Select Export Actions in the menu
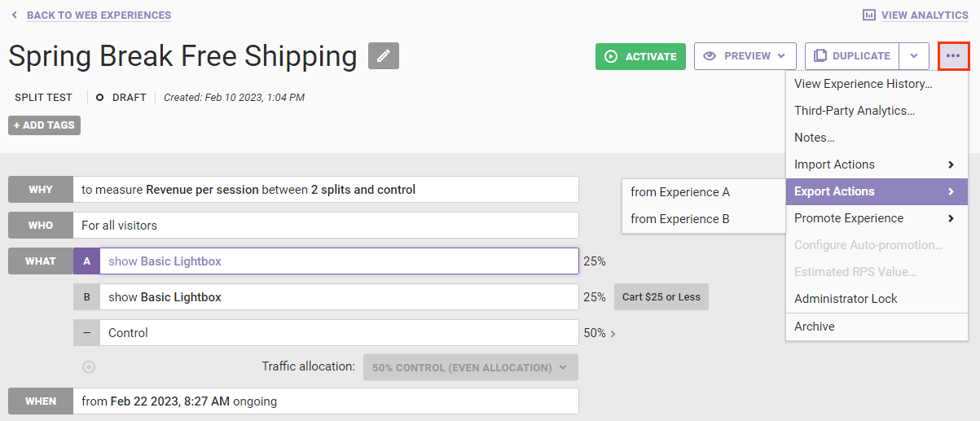This screenshot has width=980, height=421. [x=876, y=191]
